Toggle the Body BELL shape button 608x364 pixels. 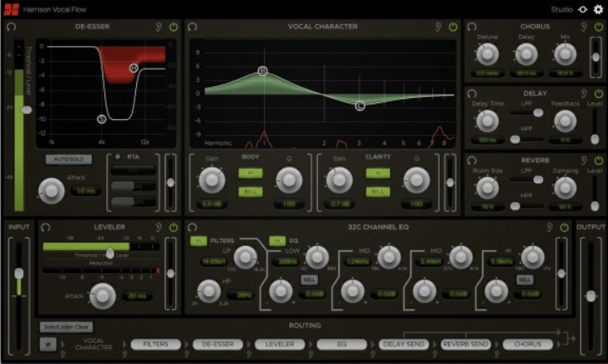[x=250, y=192]
